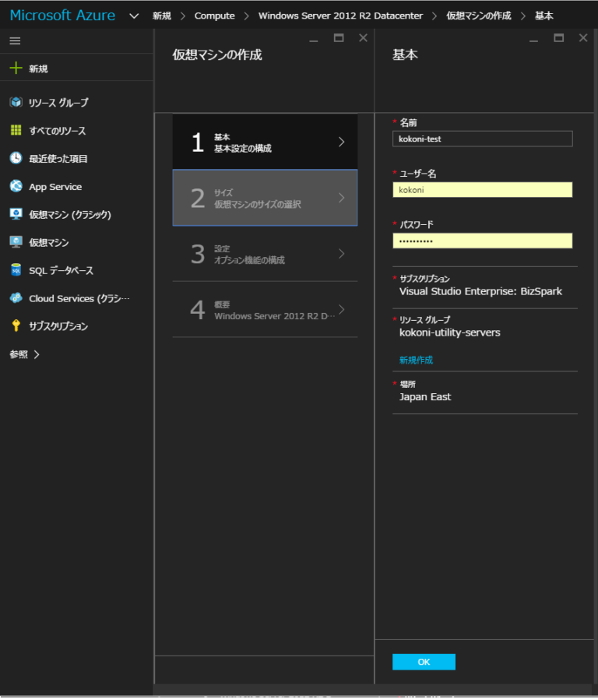The image size is (598, 700).
Task: Click the パスワード input field
Action: 483,241
